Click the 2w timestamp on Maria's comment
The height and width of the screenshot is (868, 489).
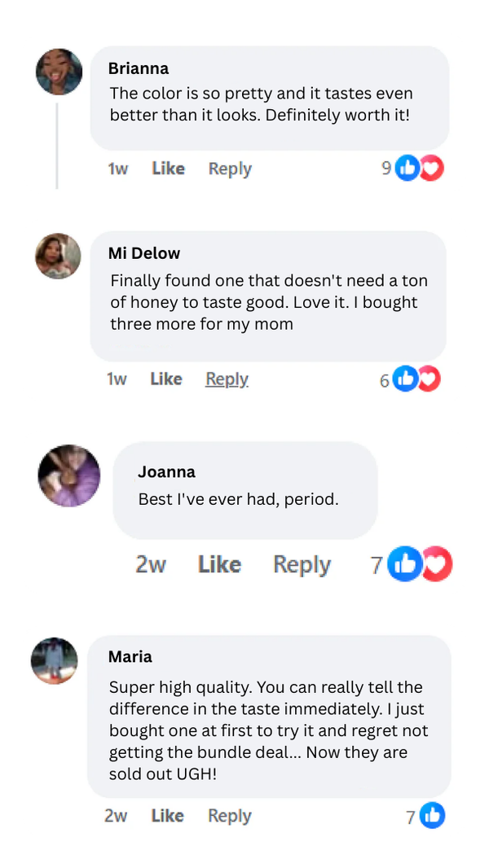point(116,815)
